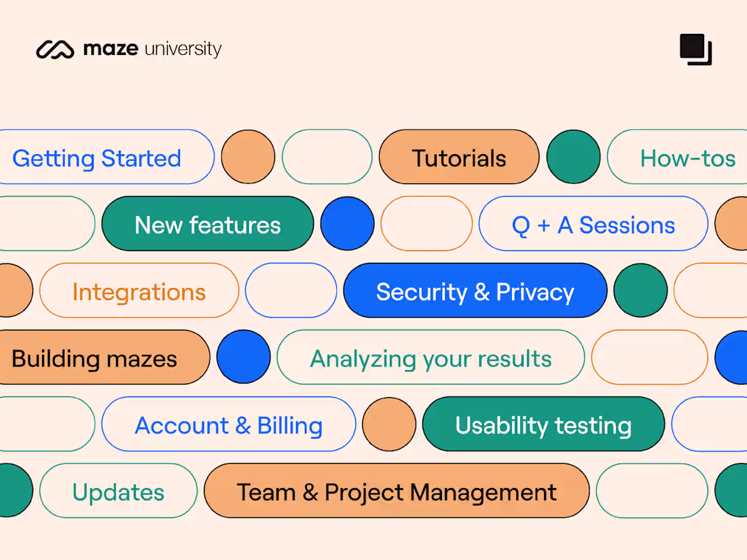
Task: Open the Updates topic
Action: 118,491
